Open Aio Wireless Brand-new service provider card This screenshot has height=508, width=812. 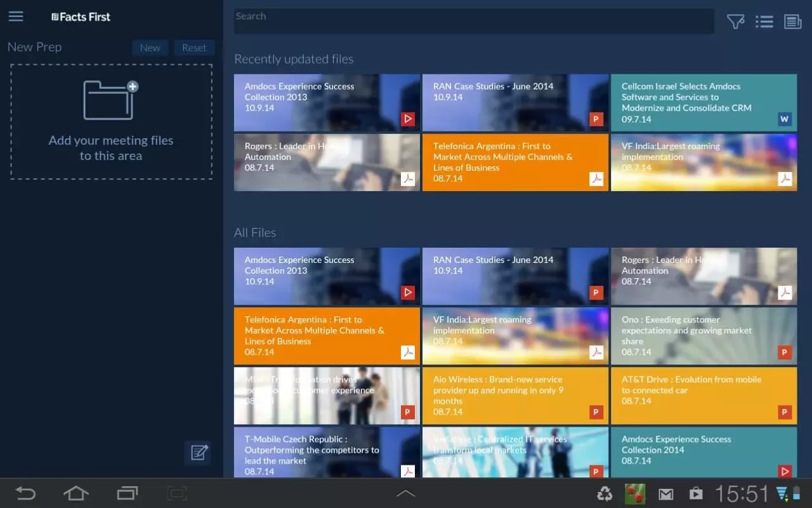pos(515,396)
